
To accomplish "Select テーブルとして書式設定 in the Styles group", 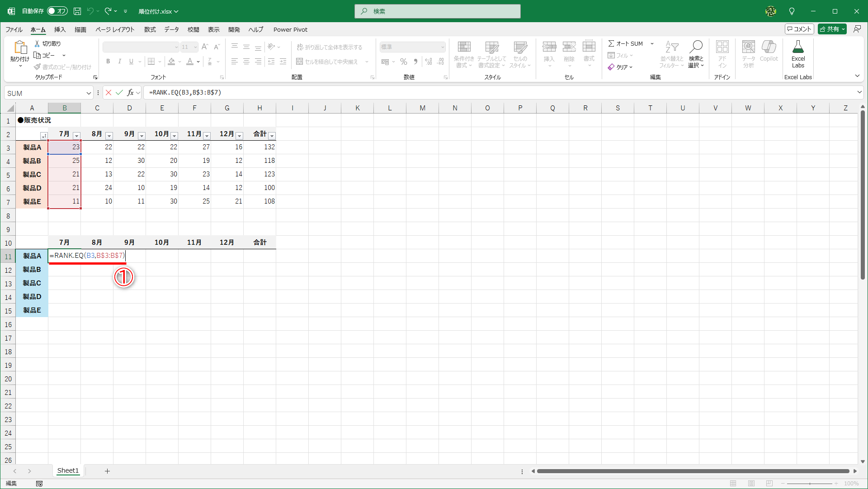I will click(491, 54).
